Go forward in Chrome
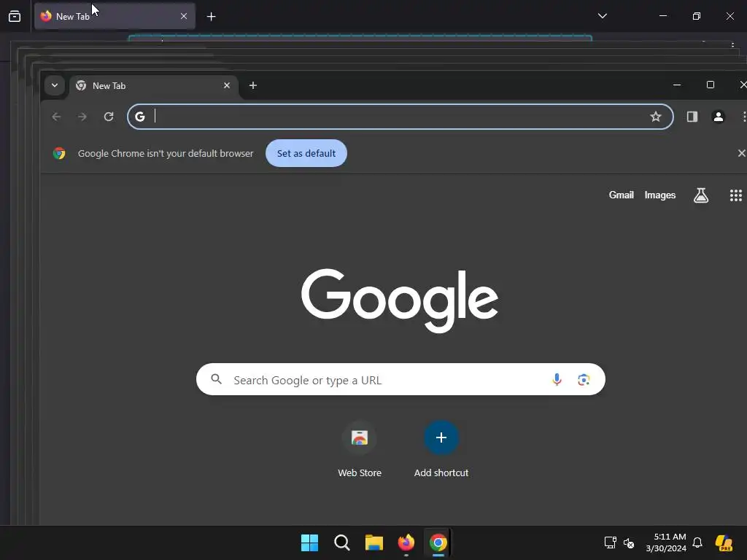The width and height of the screenshot is (747, 560). (x=82, y=117)
